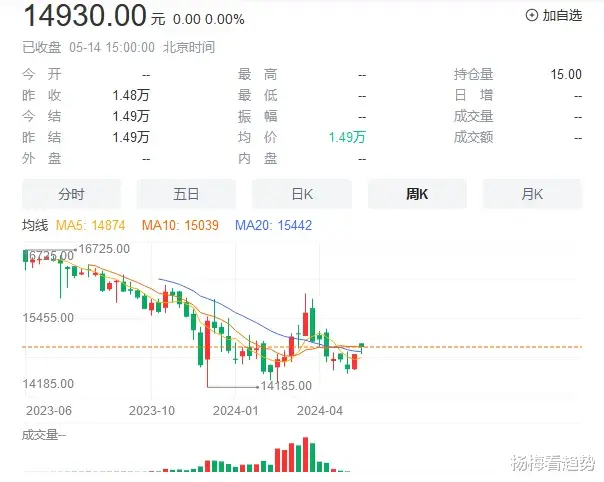The image size is (604, 482).
Task: Click the 2024-04 date axis label
Action: (320, 411)
